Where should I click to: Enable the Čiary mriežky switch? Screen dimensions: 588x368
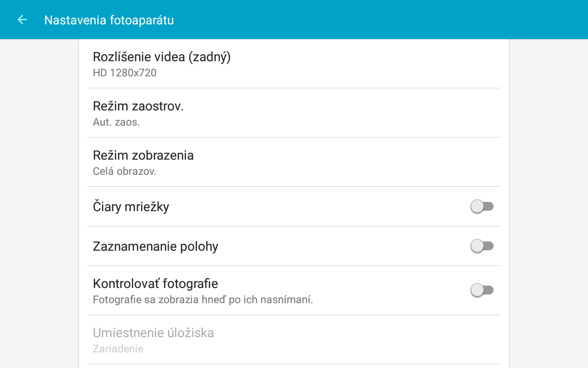482,207
